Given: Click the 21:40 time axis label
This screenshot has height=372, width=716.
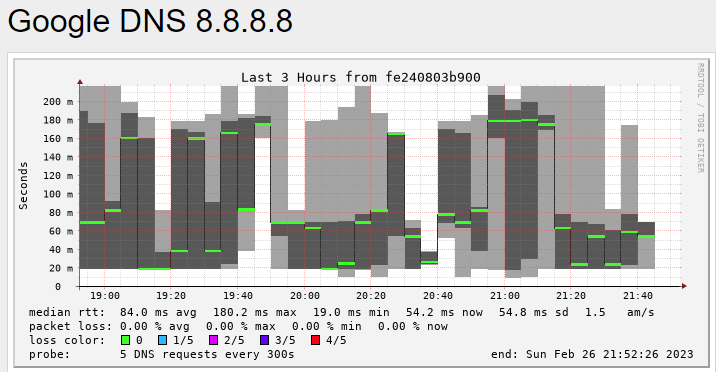Looking at the screenshot, I should point(638,296).
